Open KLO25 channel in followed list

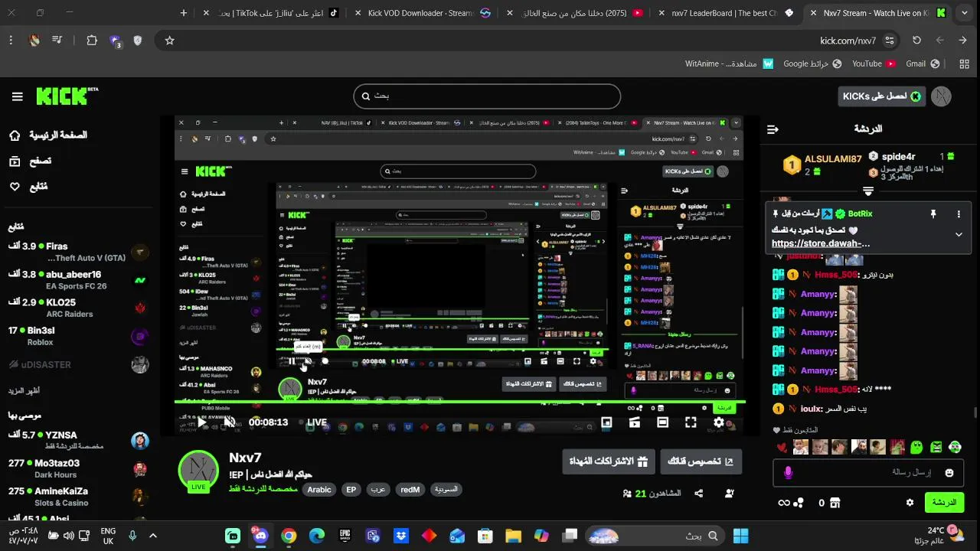point(76,308)
